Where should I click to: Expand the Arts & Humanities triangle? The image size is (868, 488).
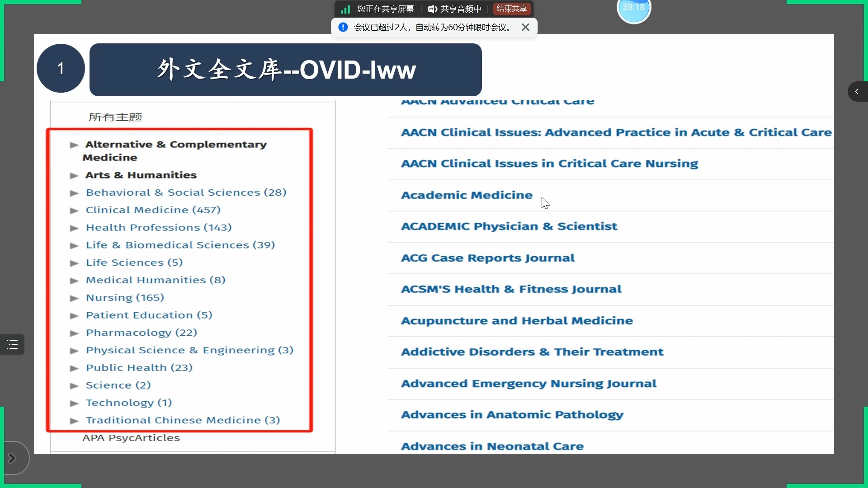[x=74, y=176]
